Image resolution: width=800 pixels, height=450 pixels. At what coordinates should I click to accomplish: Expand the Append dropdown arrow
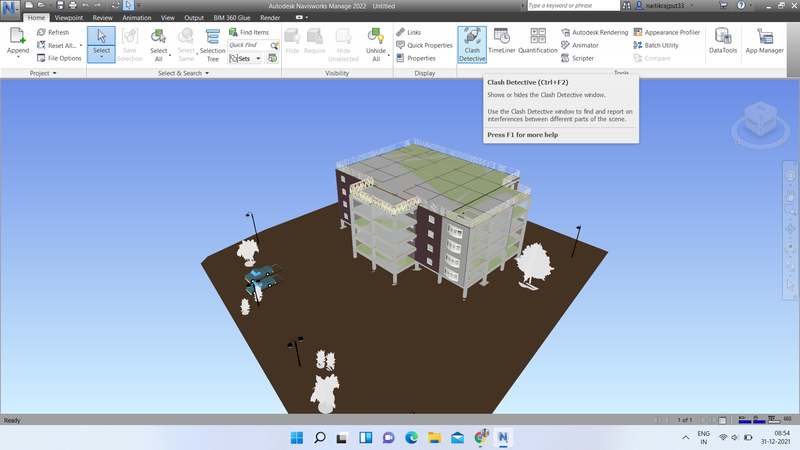click(18, 57)
